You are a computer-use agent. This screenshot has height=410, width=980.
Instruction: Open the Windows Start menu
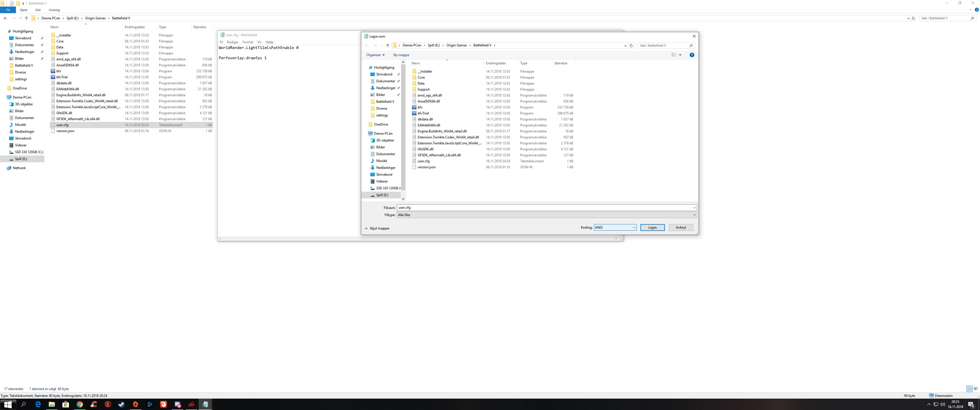click(8, 404)
